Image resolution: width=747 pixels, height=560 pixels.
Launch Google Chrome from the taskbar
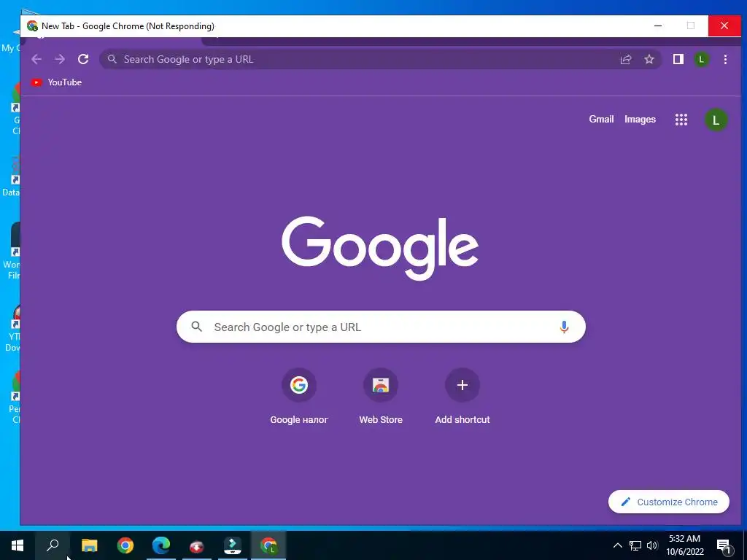pos(125,545)
